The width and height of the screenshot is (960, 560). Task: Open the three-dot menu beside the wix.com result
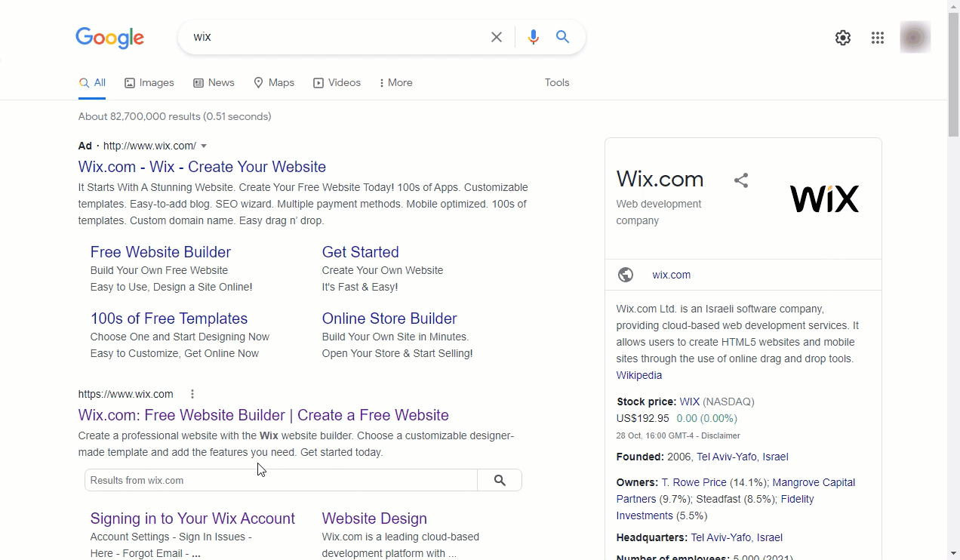point(192,394)
